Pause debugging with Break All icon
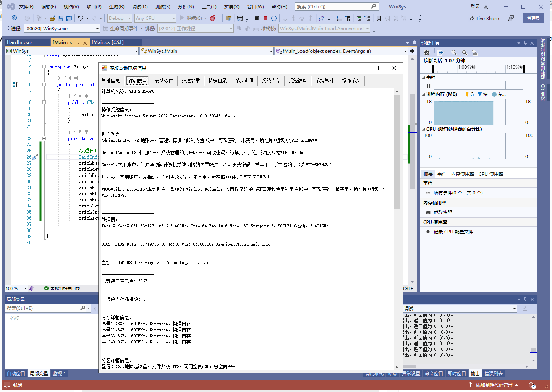 point(257,18)
